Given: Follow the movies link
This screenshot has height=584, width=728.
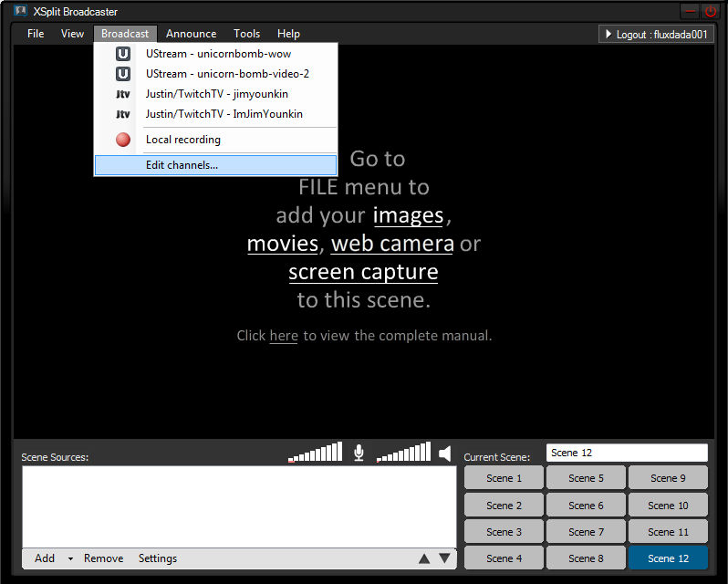Looking at the screenshot, I should (x=283, y=244).
